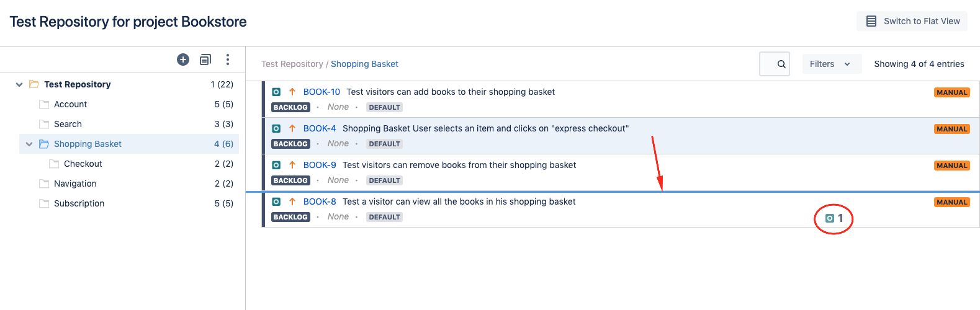Collapse the Shopping Basket folder chevron
The image size is (980, 310).
[29, 144]
